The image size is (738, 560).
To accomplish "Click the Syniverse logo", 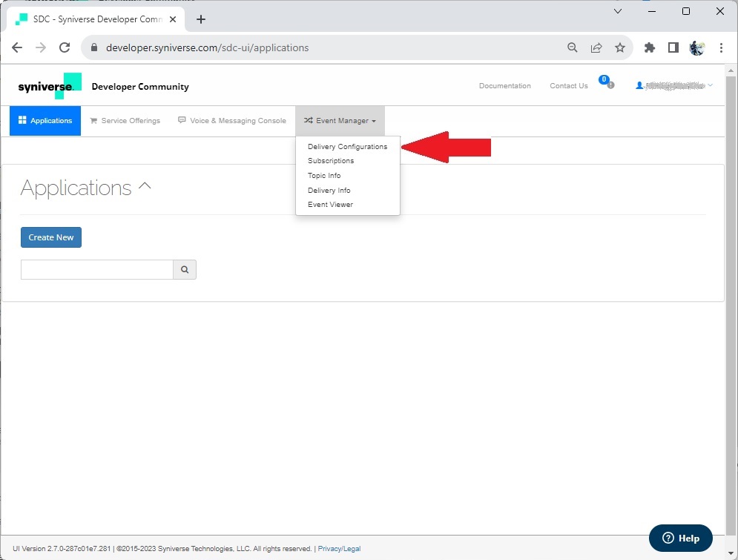I will [50, 85].
